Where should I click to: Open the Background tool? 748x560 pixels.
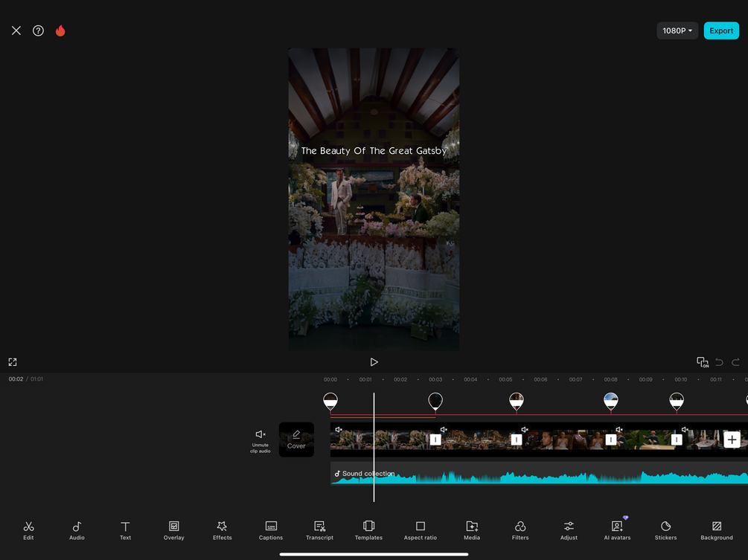717,530
